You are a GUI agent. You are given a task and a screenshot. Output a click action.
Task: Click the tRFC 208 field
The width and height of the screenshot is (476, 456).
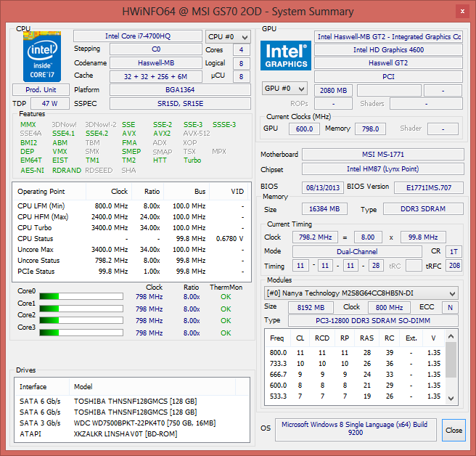coord(454,266)
